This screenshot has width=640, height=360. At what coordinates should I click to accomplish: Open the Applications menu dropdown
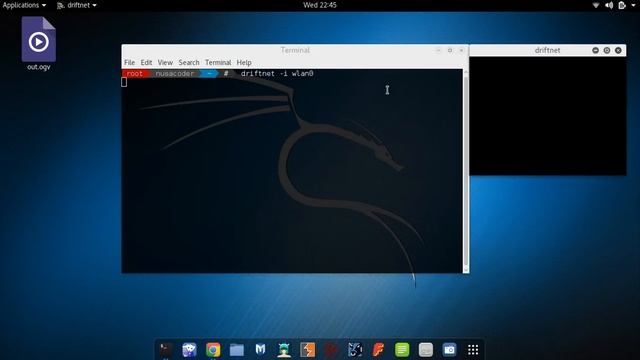(x=24, y=5)
